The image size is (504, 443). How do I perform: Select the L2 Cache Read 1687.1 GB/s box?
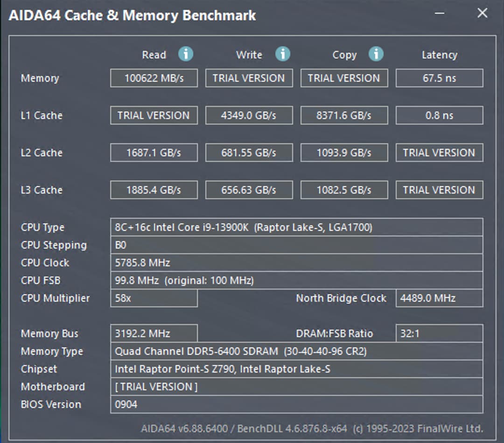[154, 152]
